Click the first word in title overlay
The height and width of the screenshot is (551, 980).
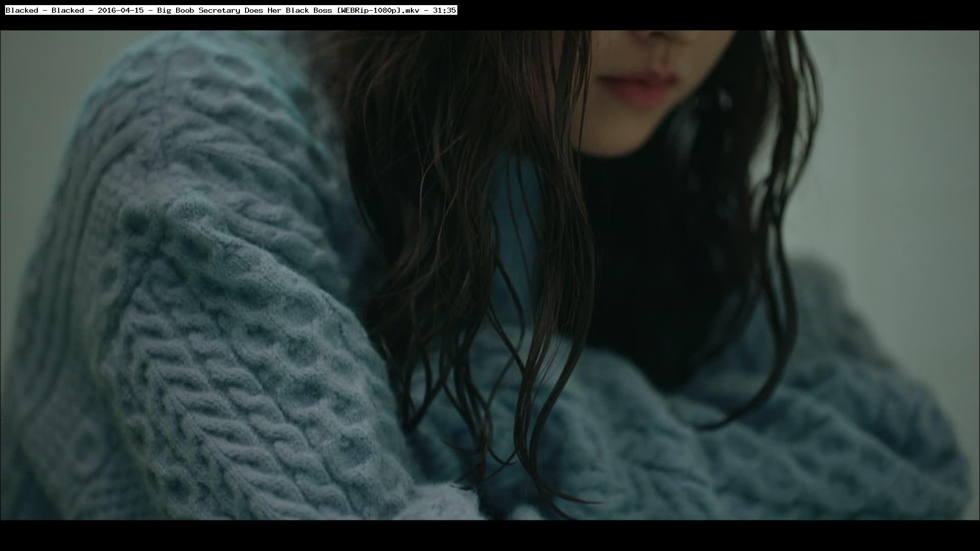tap(21, 10)
